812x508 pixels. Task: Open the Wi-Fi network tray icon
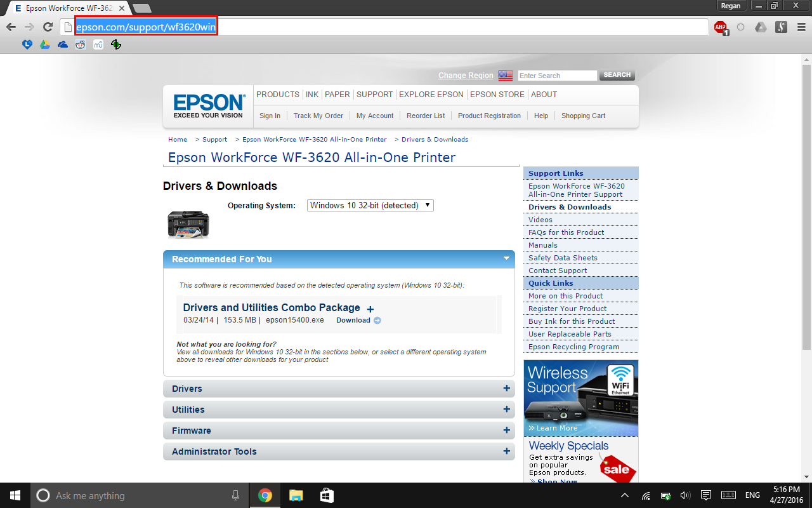point(646,495)
